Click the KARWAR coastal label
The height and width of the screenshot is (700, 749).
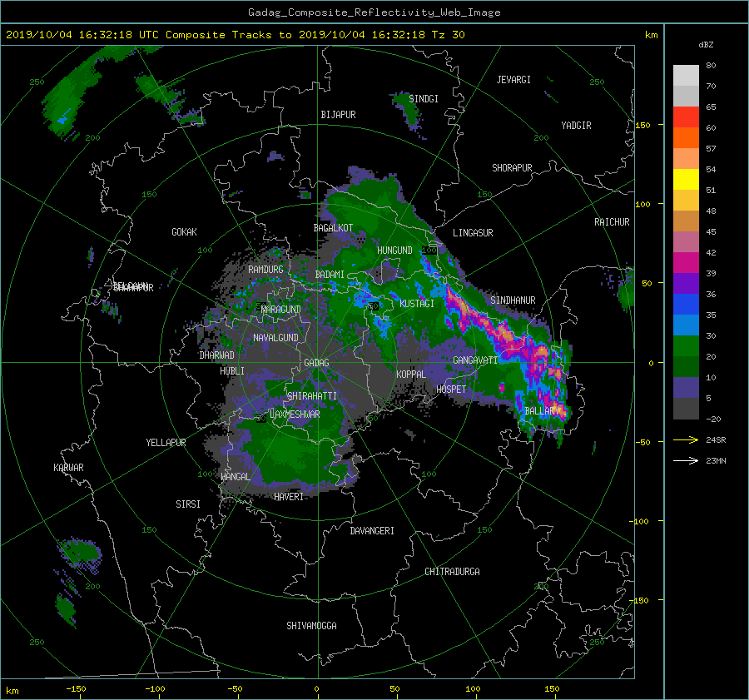[68, 468]
